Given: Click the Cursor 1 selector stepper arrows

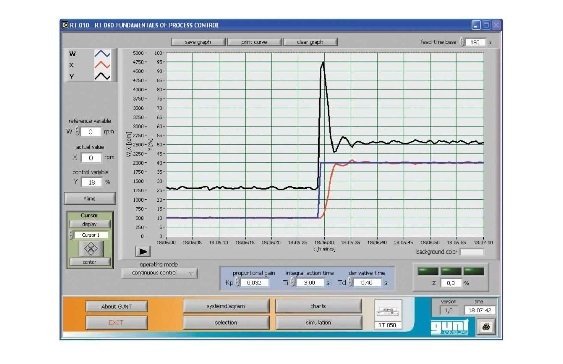Looking at the screenshot, I should point(71,235).
